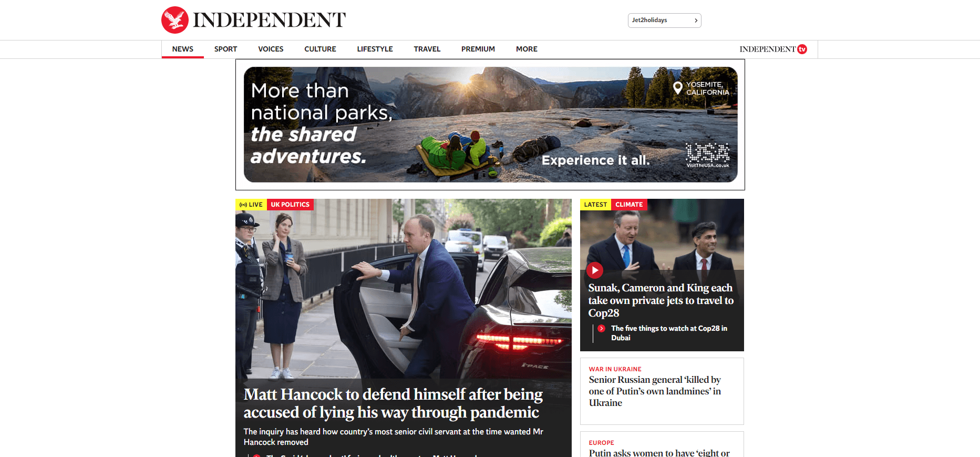Click the red arrow beside Cop28 Dubai link

[x=602, y=328]
